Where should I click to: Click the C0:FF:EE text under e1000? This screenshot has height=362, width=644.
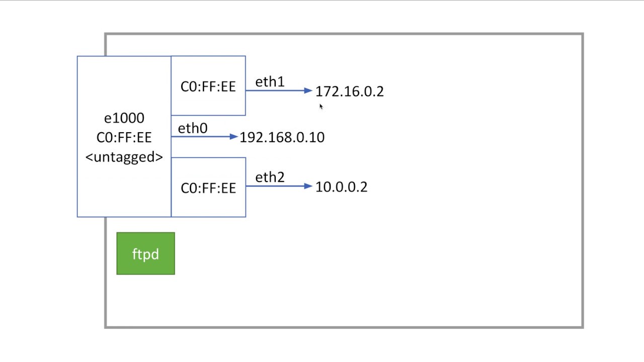pyautogui.click(x=124, y=138)
